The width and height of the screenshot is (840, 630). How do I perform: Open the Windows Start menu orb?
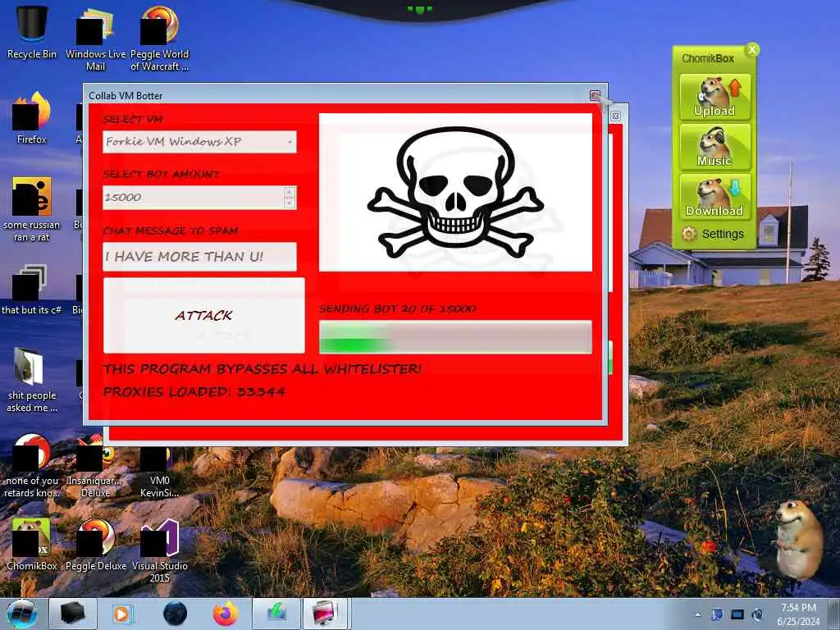(x=22, y=614)
